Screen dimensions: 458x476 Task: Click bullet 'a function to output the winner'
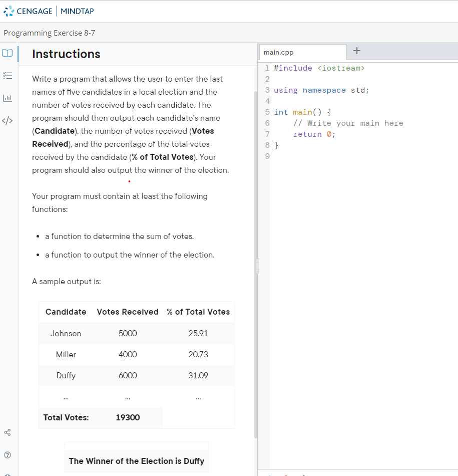[130, 255]
